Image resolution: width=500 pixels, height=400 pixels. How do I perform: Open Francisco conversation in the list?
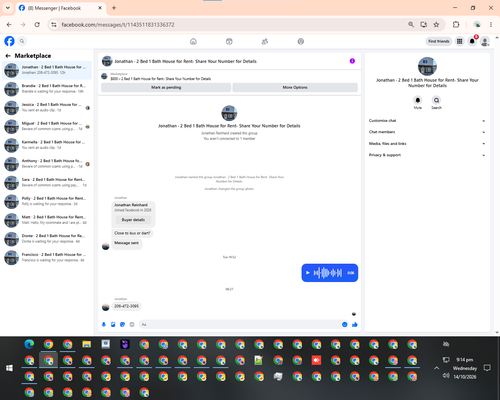(47, 257)
